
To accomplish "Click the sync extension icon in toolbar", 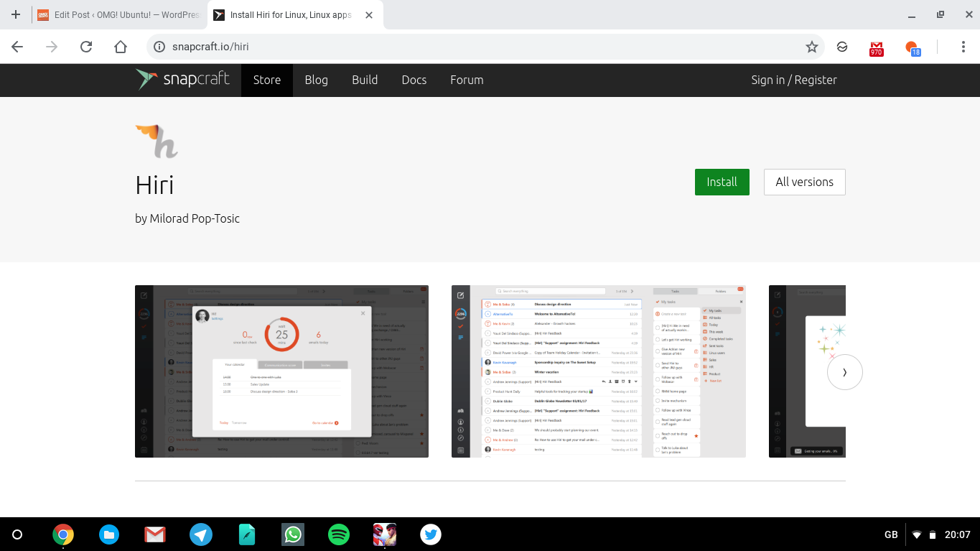I will coord(842,47).
